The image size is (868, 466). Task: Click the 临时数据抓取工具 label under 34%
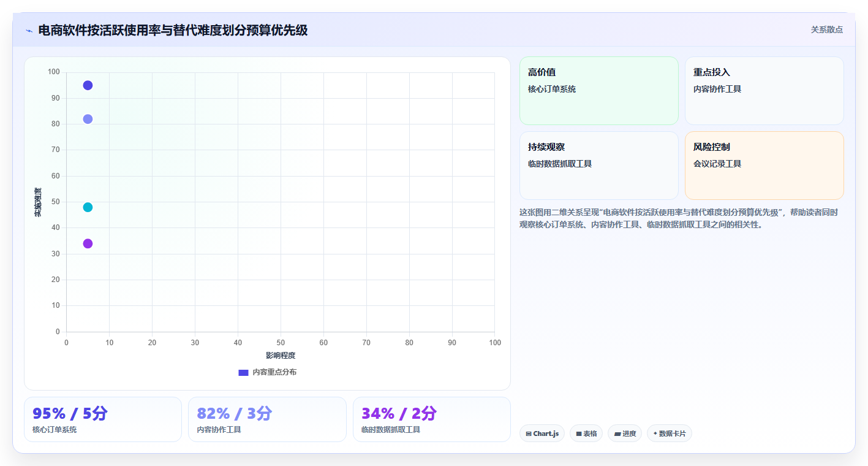391,430
